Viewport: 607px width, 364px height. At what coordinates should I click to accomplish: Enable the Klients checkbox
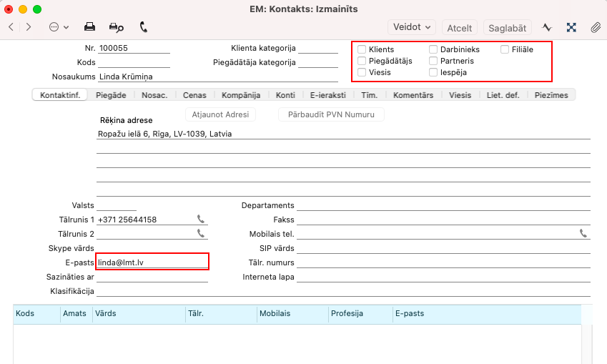362,49
